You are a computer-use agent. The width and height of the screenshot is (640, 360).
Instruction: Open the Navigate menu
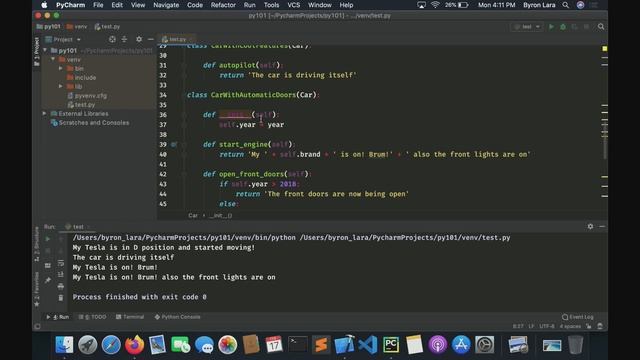coord(166,5)
